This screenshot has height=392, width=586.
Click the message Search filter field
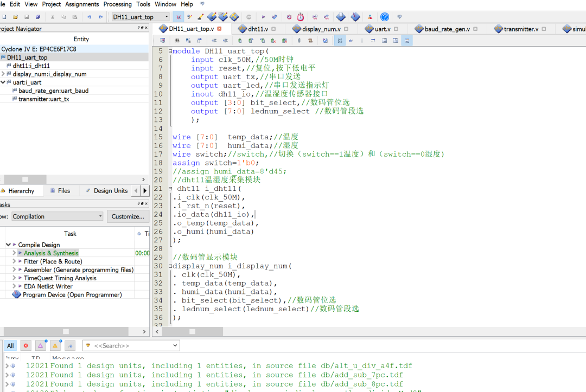[131, 345]
